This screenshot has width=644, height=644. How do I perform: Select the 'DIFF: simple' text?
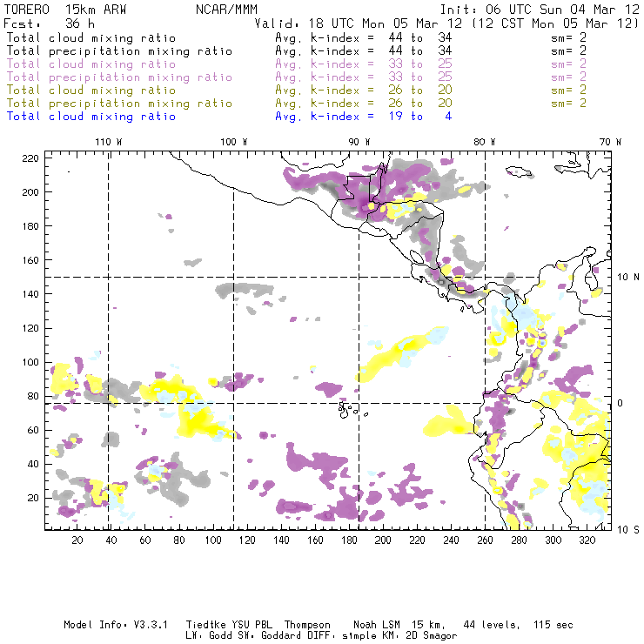pyautogui.click(x=343, y=636)
